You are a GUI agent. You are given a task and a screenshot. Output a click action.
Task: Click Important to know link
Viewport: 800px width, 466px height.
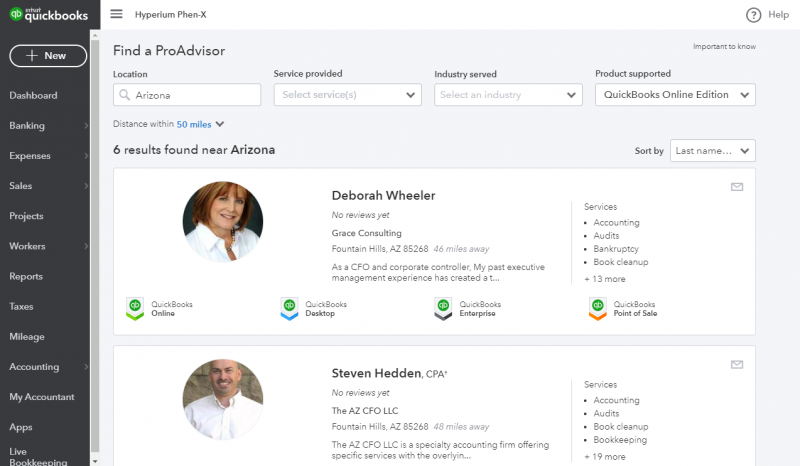[724, 46]
